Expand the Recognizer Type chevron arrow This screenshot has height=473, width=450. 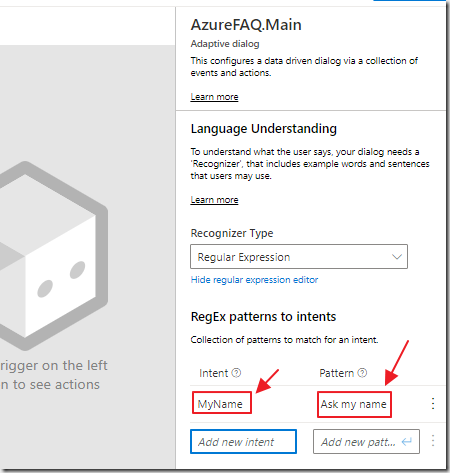(x=397, y=257)
